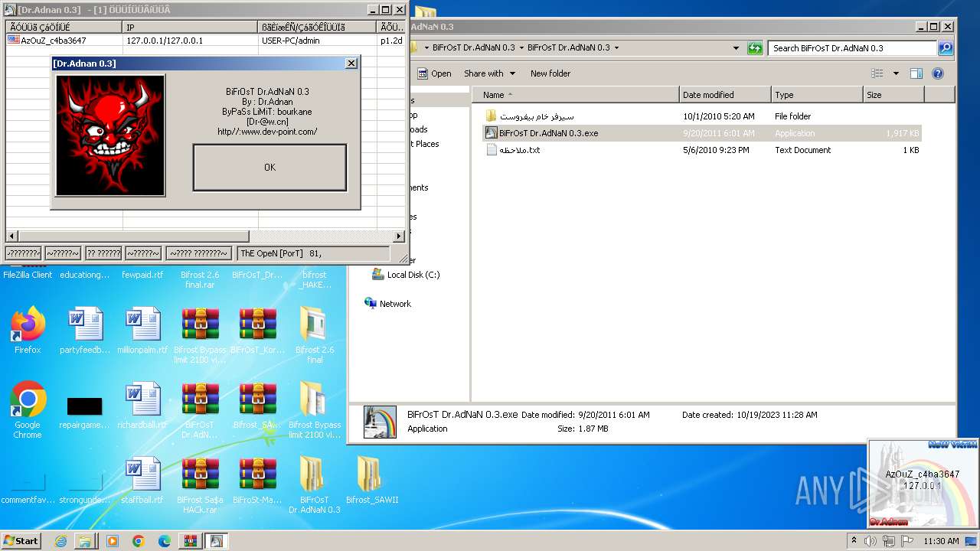Select the Arabic-named .txt document
Screen dimensions: 980x551
[702, 150]
